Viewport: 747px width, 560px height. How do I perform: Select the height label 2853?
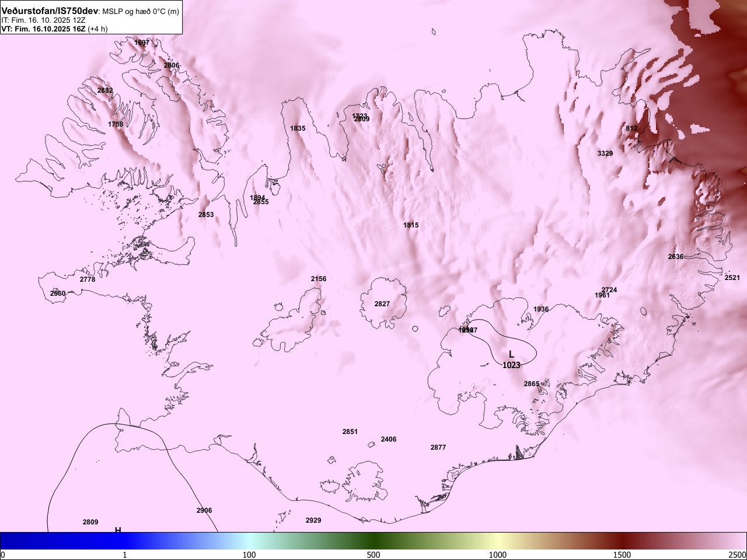pyautogui.click(x=206, y=215)
